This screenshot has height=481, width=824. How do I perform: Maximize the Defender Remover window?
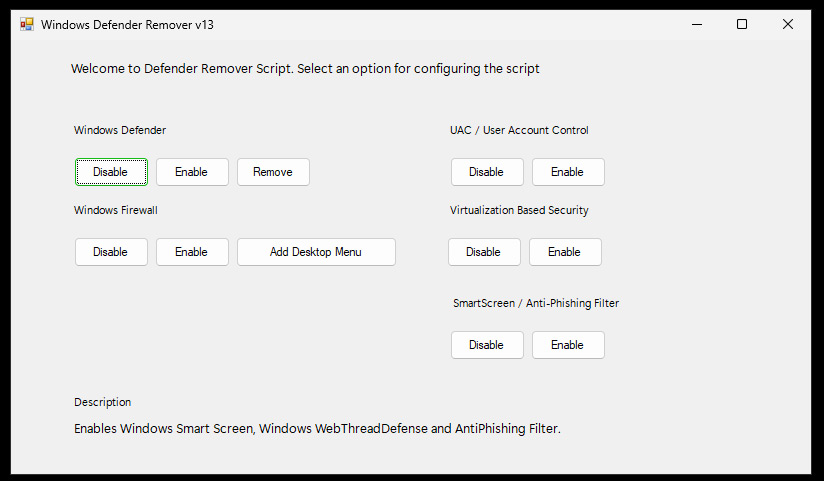742,24
